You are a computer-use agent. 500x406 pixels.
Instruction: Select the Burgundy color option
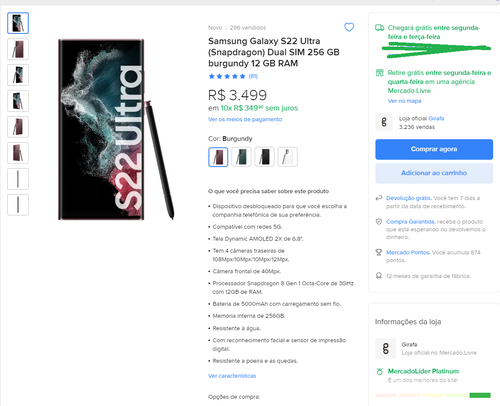218,157
